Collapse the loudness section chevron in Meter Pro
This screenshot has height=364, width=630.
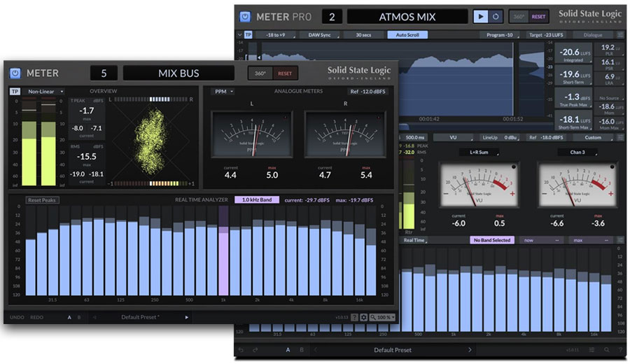(x=240, y=35)
